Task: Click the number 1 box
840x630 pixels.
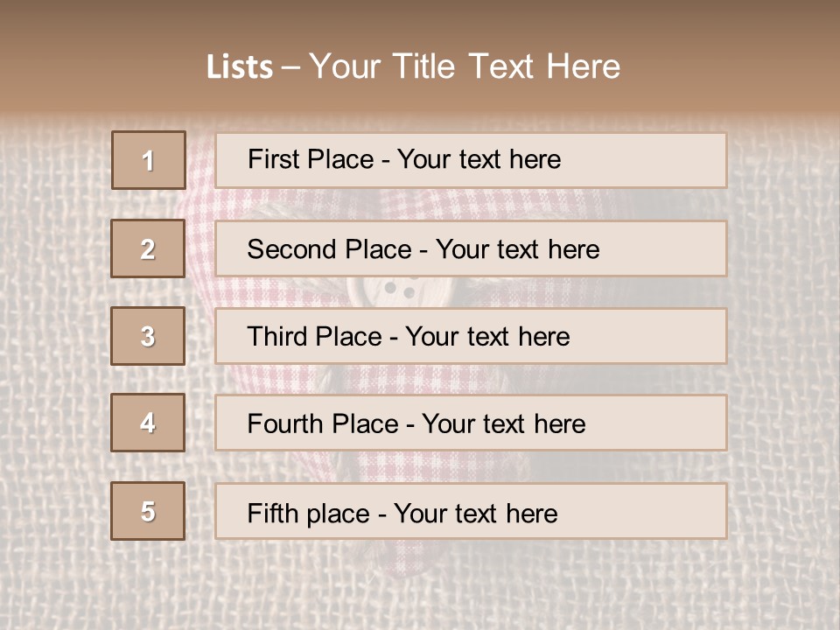Action: click(x=149, y=160)
